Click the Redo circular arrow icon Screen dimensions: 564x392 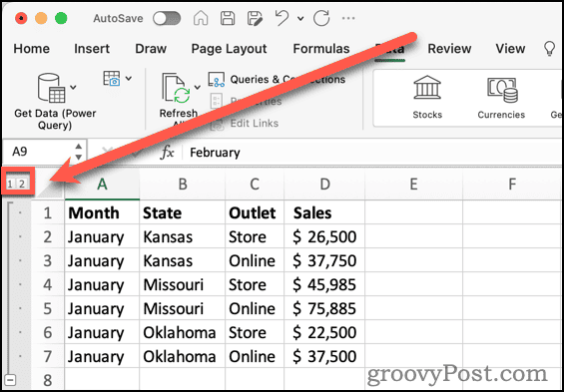coord(321,18)
